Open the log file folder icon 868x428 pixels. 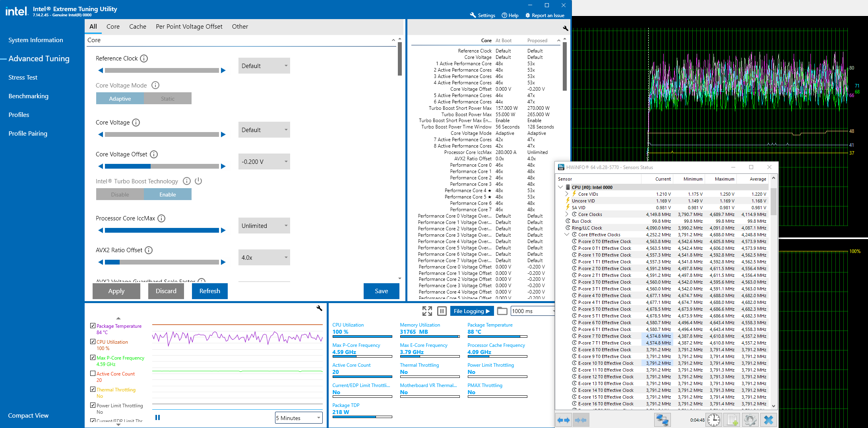tap(502, 311)
